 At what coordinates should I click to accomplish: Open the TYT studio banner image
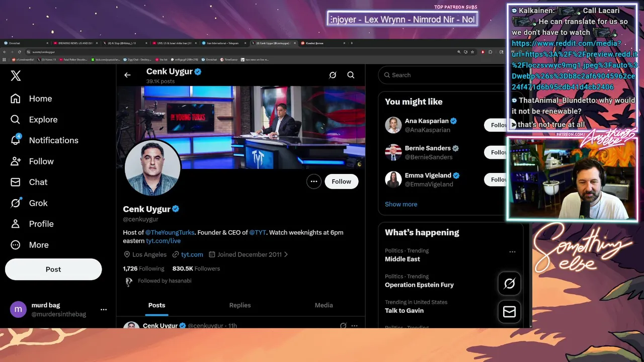point(241,127)
